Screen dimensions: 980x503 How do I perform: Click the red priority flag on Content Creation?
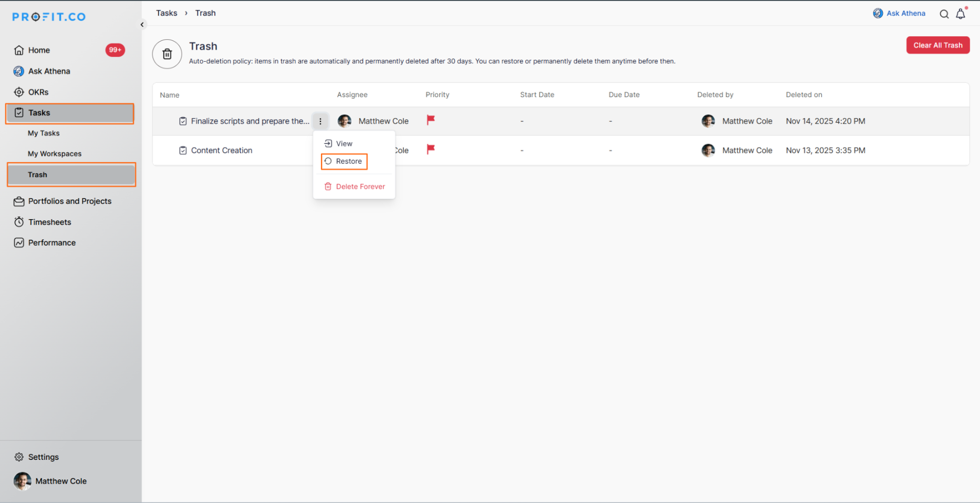[x=430, y=150]
